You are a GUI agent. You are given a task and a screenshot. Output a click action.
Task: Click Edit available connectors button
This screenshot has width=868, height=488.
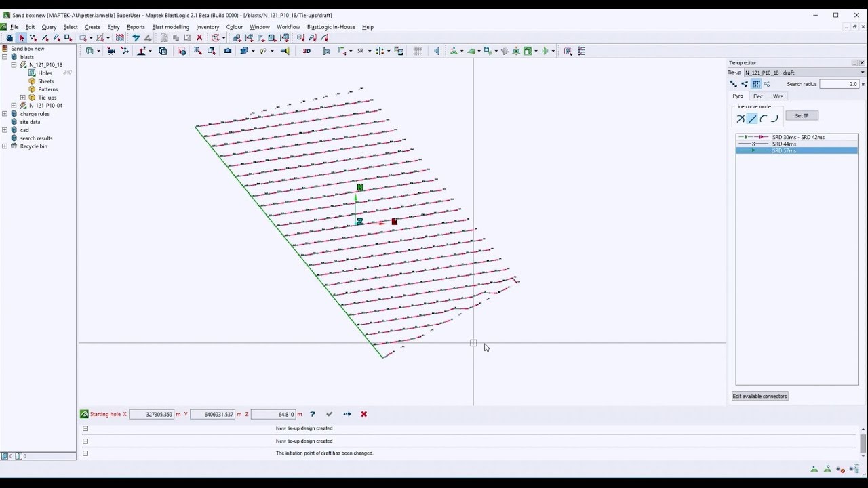(759, 396)
